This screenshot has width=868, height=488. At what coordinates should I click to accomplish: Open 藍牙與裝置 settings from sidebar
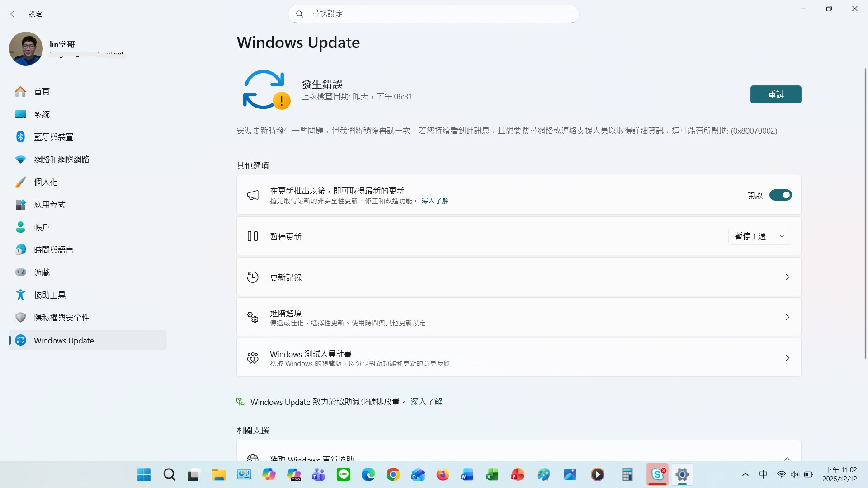coord(54,136)
